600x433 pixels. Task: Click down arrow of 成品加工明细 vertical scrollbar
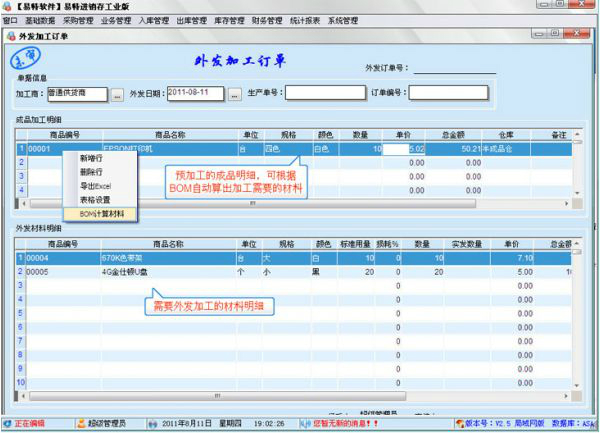(x=577, y=193)
